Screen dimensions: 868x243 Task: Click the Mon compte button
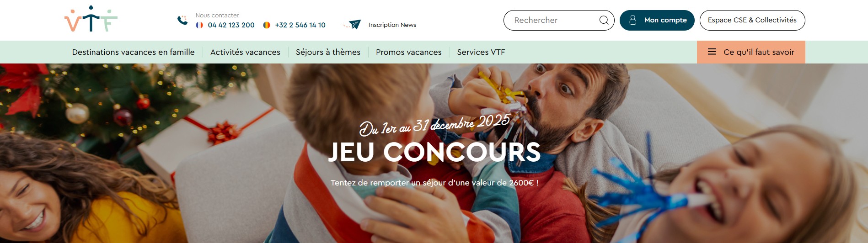[657, 20]
